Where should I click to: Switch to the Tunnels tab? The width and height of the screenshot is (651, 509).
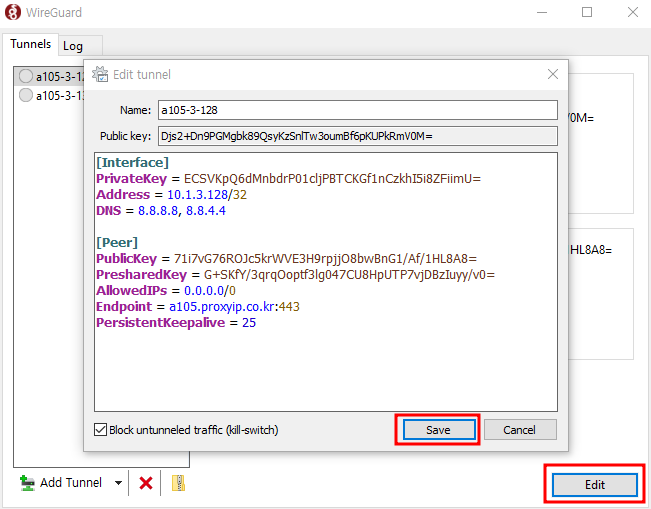click(x=30, y=44)
